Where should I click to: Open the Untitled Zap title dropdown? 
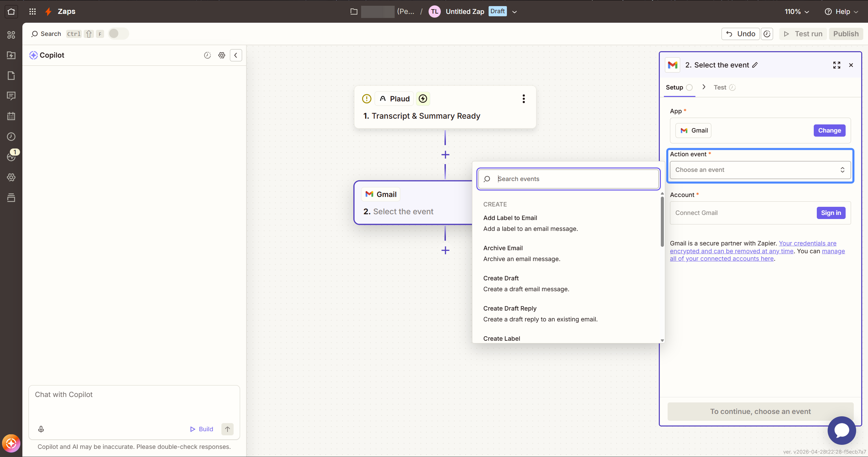click(514, 12)
